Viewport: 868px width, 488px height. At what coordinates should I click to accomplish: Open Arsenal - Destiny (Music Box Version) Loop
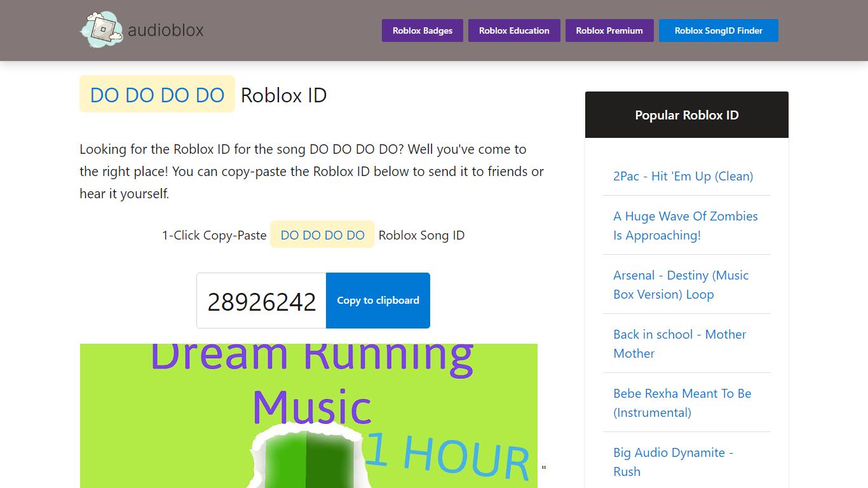coord(681,285)
